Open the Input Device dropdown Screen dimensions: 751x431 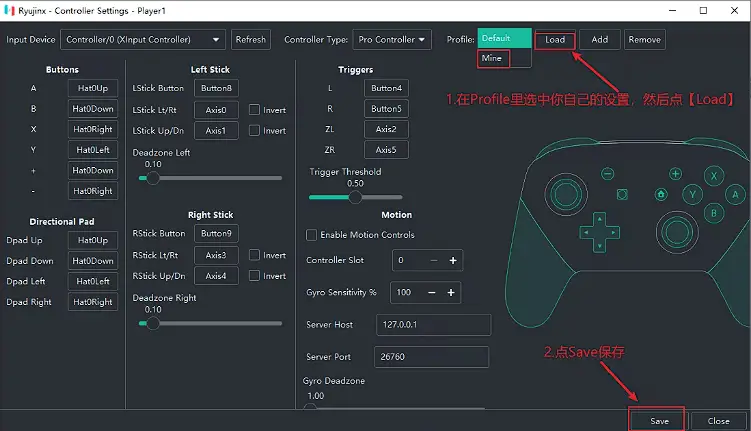coord(142,40)
